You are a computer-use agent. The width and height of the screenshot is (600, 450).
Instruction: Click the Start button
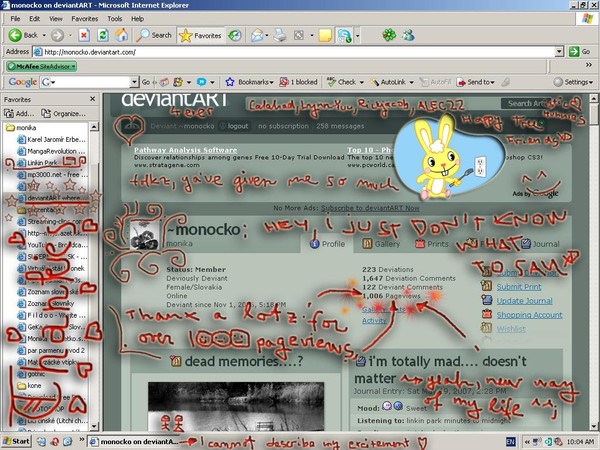pos(16,442)
